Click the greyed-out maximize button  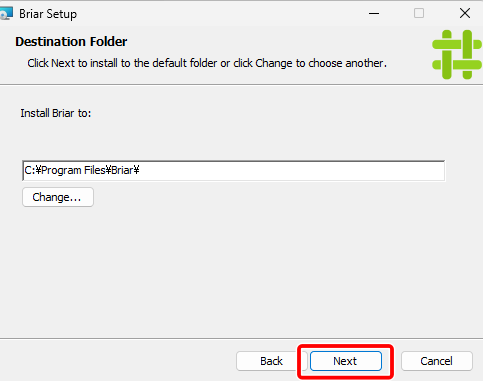419,14
